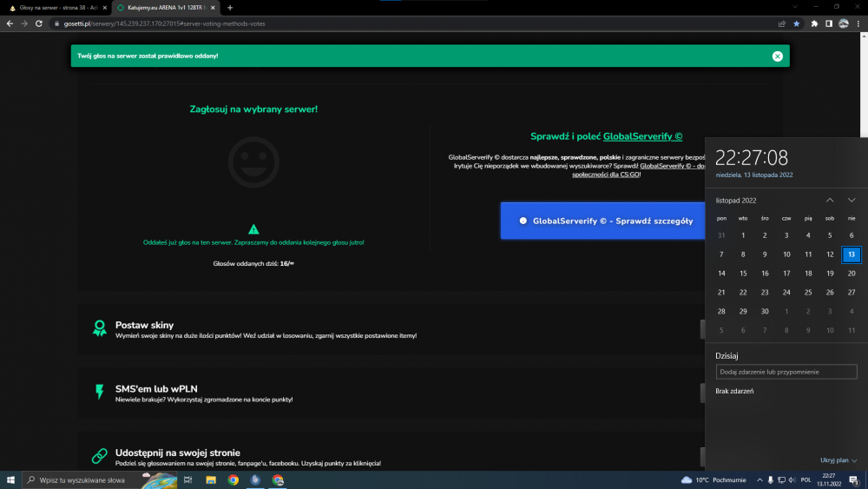Collapse agenda with Ukryj plan
The height and width of the screenshot is (489, 868).
[838, 460]
